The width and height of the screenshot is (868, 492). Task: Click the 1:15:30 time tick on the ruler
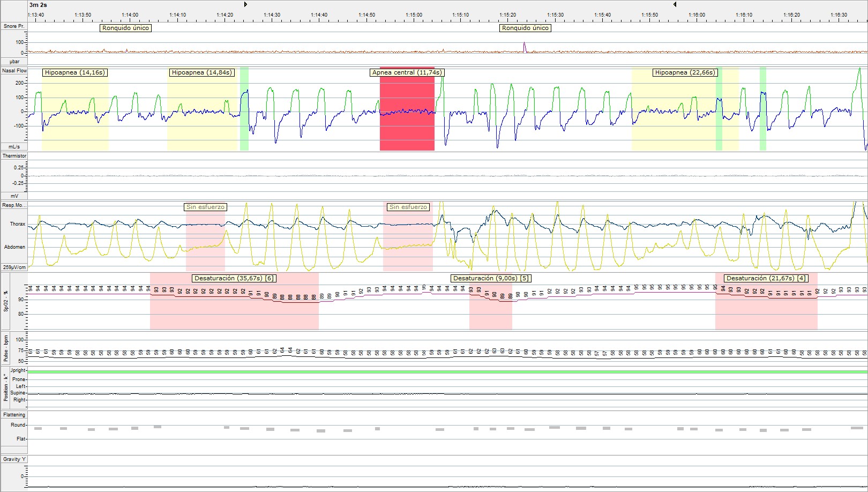click(556, 15)
